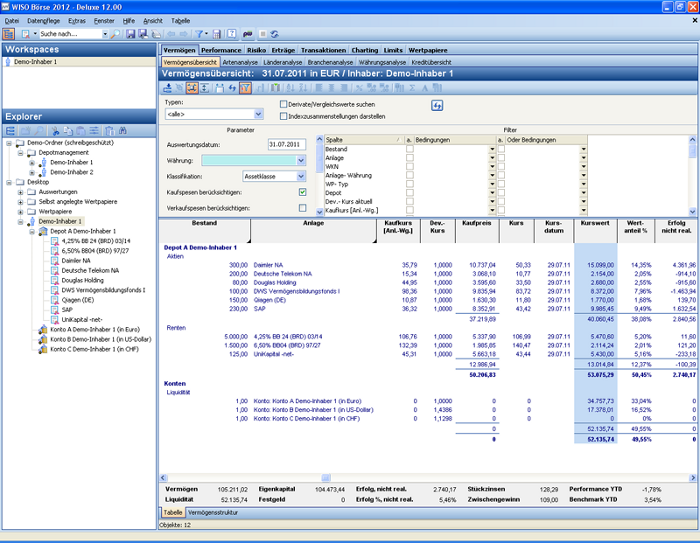This screenshot has width=700, height=543.
Task: Toggle the highlighted filter panel icon
Action: [x=246, y=88]
